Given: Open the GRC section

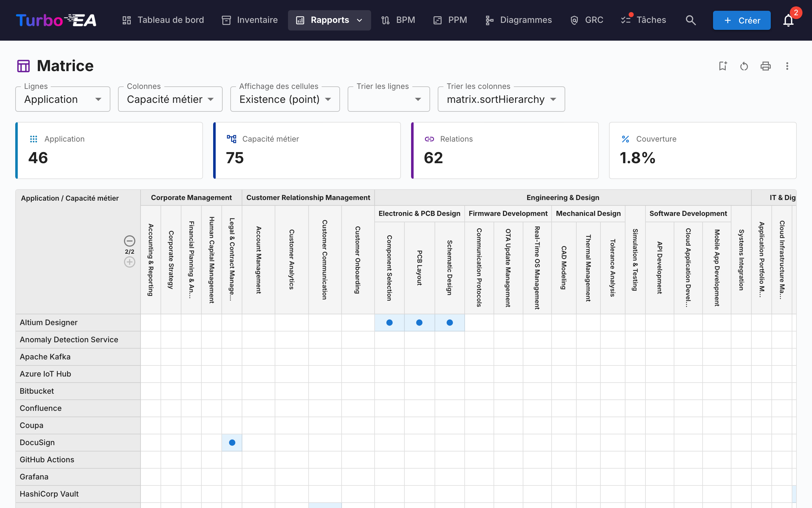Looking at the screenshot, I should [x=586, y=20].
